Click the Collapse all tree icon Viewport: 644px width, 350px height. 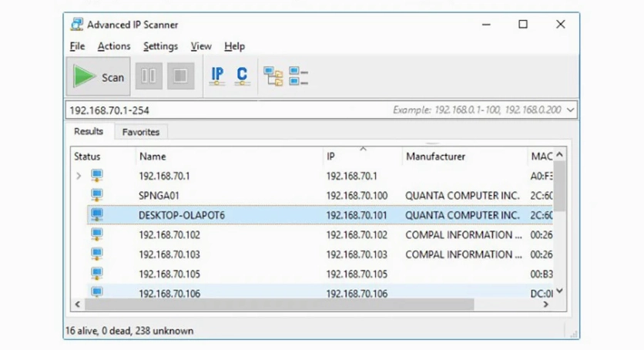(298, 76)
